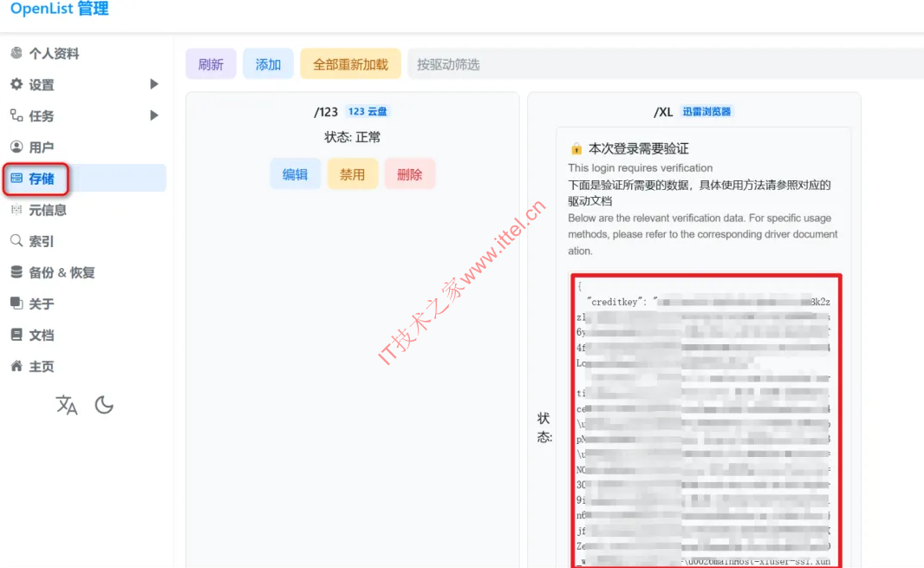Toggle dark mode with the moon icon
Screen dimensions: 924x568
pyautogui.click(x=104, y=405)
